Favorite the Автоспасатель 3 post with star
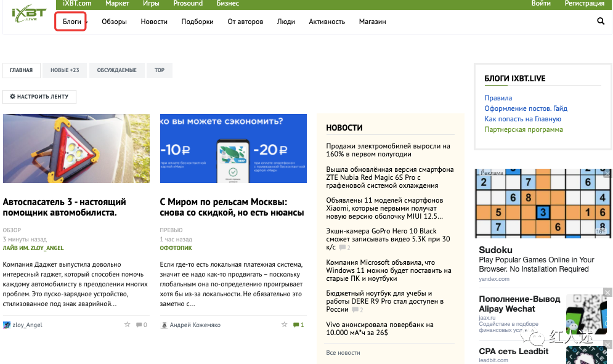Screen dimensions: 613x364 point(128,325)
